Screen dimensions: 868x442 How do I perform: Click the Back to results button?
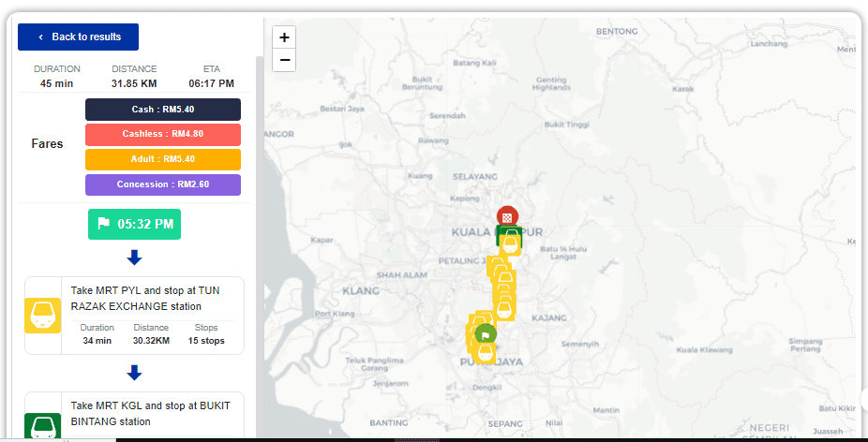pos(78,37)
